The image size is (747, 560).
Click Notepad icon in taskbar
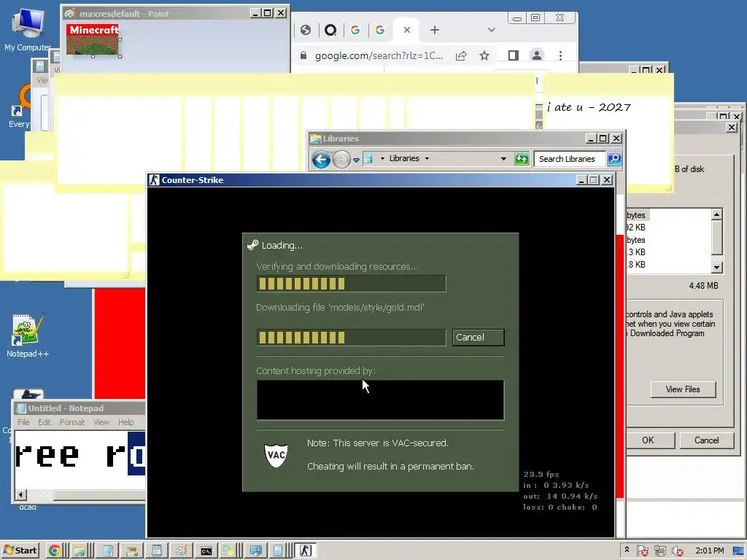pos(107,551)
